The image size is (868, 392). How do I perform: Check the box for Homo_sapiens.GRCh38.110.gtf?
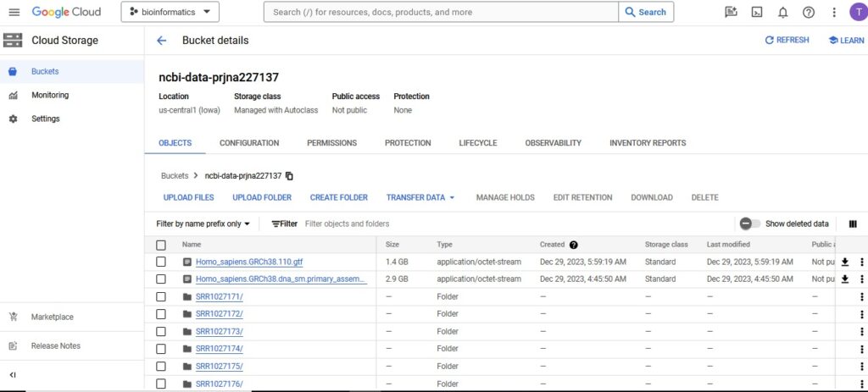(161, 262)
